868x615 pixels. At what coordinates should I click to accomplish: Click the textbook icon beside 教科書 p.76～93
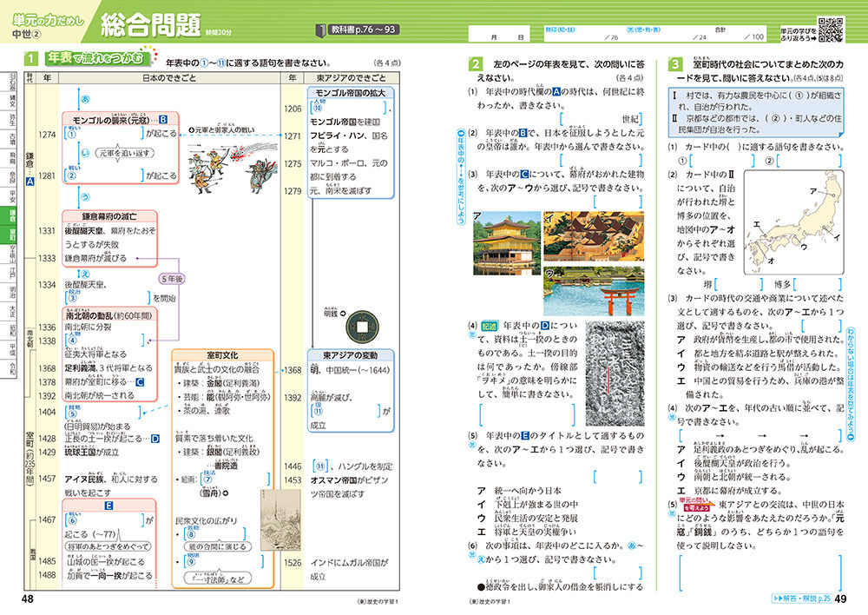324,30
